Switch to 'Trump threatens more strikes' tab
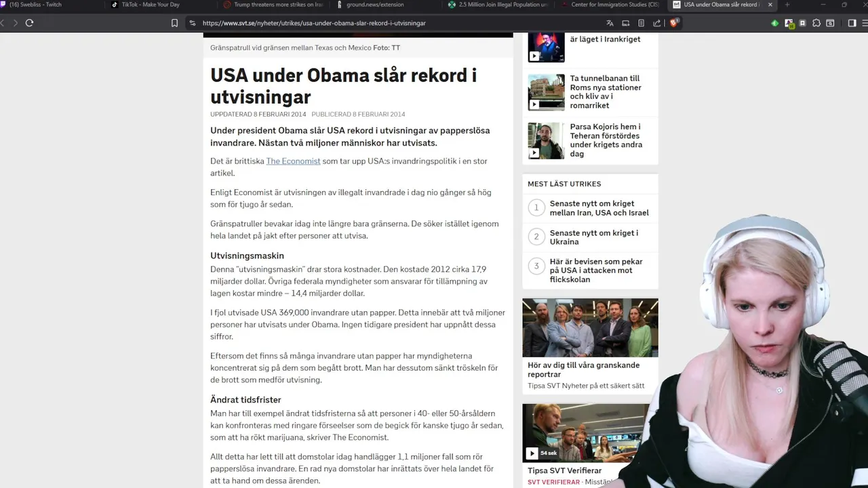The image size is (868, 488). click(273, 5)
